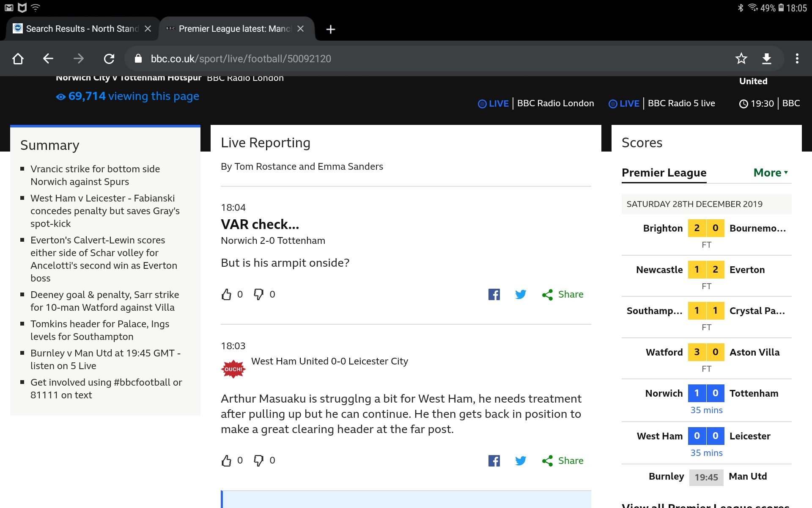The image size is (812, 508).
Task: Select the Premier League scores tab
Action: pos(664,173)
